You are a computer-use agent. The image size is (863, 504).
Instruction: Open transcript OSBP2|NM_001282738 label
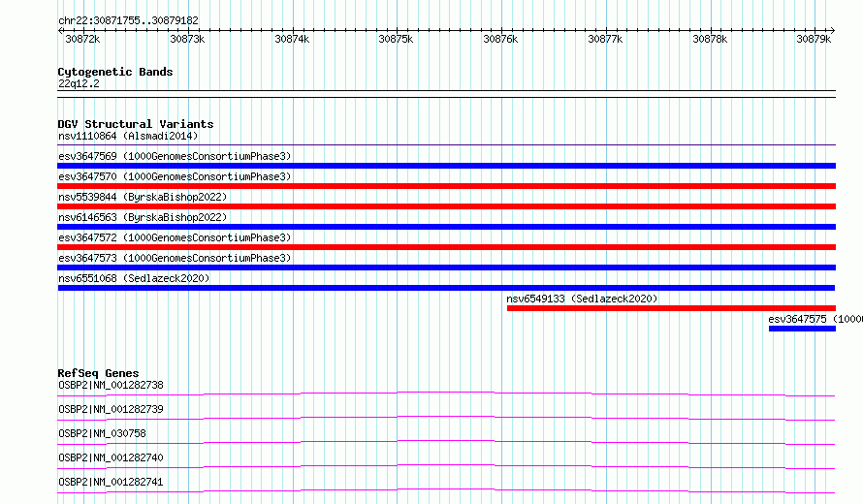tap(111, 385)
